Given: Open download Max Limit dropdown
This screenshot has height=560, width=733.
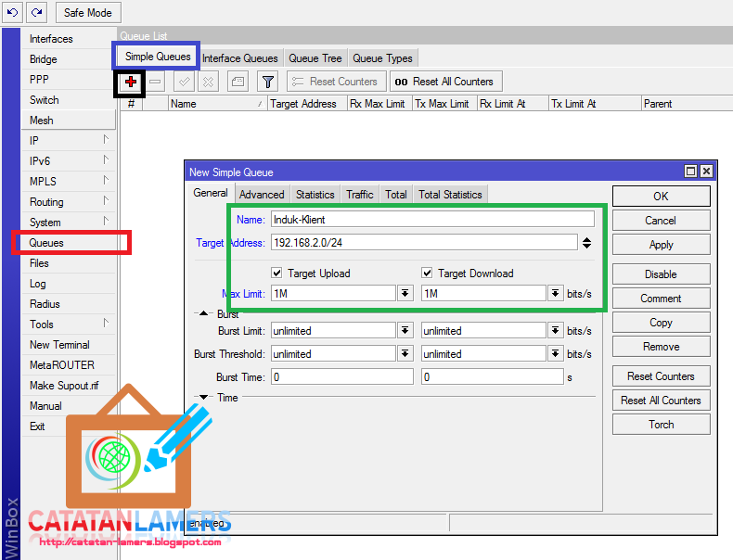Looking at the screenshot, I should pyautogui.click(x=555, y=293).
